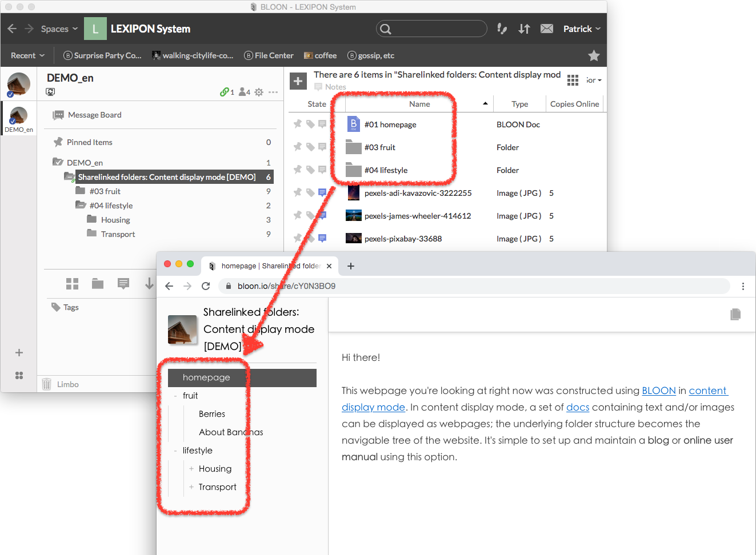756x555 pixels.
Task: Expand the Recent dropdown
Action: (27, 55)
